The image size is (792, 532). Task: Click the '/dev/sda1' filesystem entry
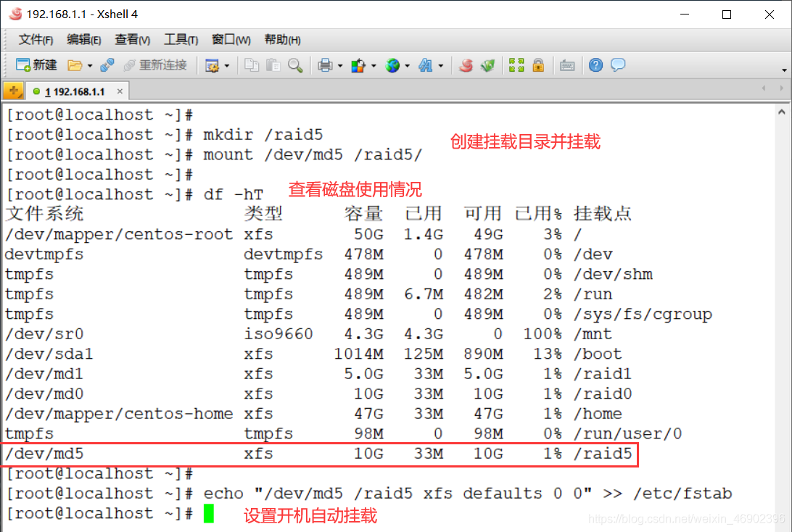pyautogui.click(x=49, y=354)
